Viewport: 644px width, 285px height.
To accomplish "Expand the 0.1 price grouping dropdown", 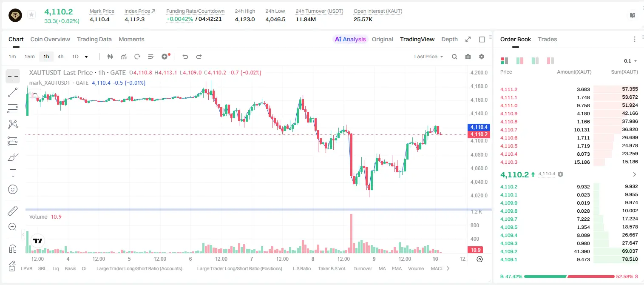I will click(x=630, y=61).
